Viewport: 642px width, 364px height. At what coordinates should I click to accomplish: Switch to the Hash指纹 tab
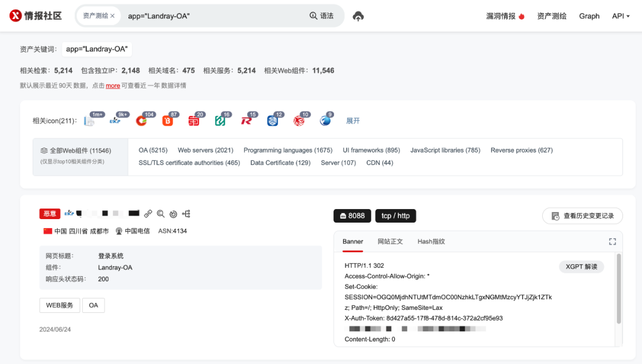(431, 241)
